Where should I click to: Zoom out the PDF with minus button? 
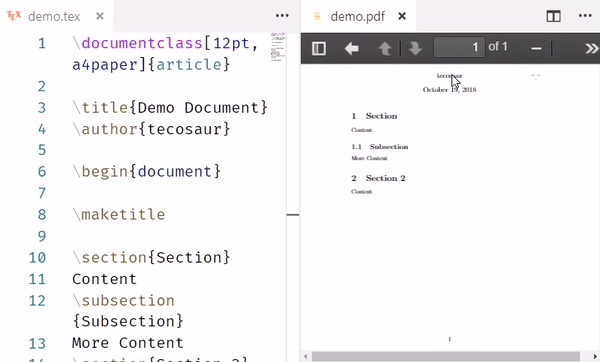coord(536,49)
